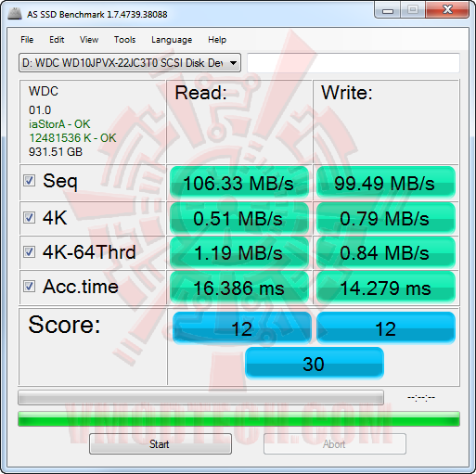Toggle the Acc.time test checkbox
The height and width of the screenshot is (474, 476).
[x=30, y=287]
